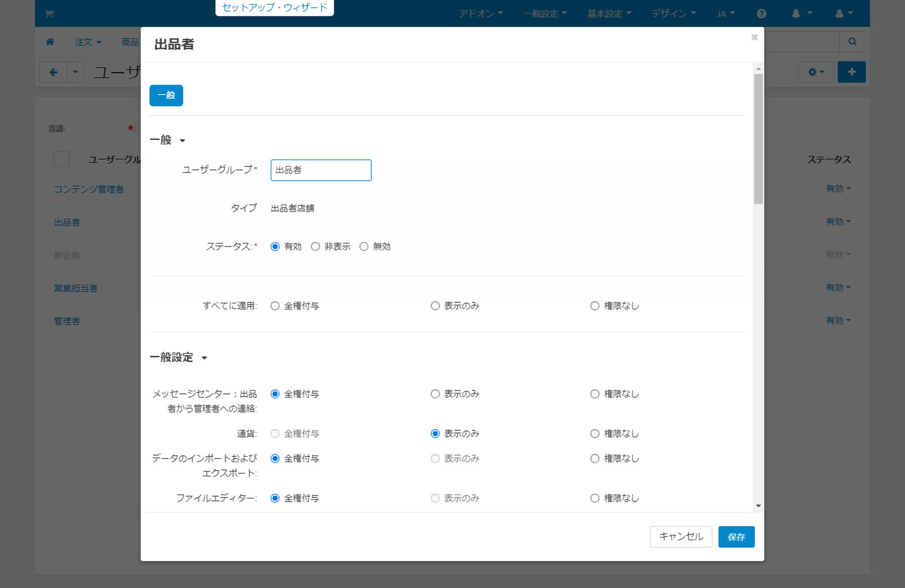Open the notifications bell

point(801,14)
